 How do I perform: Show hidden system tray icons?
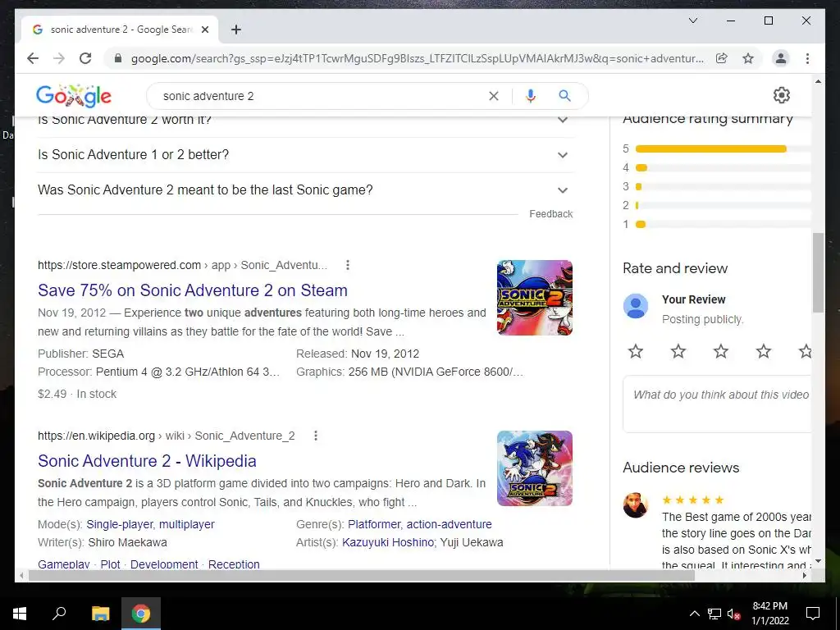(x=694, y=614)
